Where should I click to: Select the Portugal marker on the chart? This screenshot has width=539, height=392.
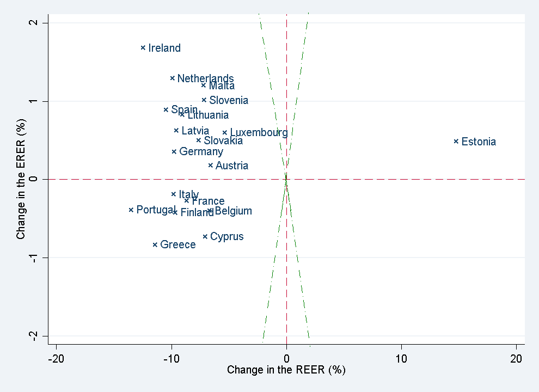tap(131, 210)
